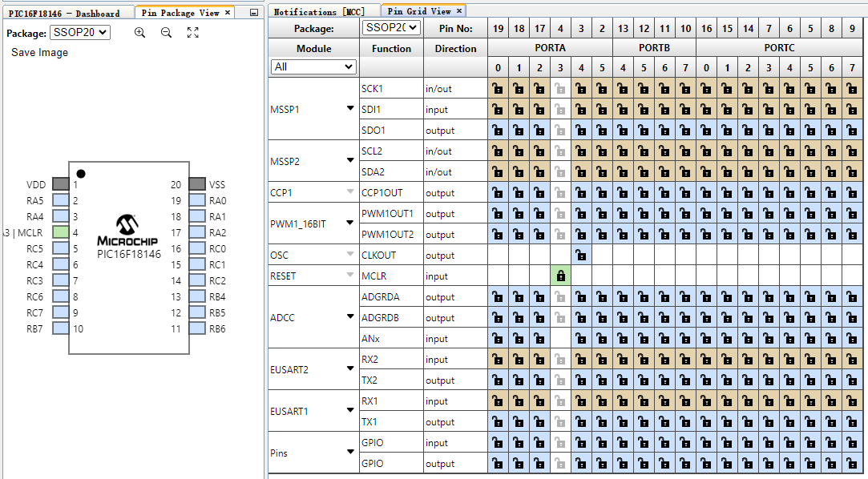868x479 pixels.
Task: Unlock the green MCLR lock on RA3
Action: coord(561,276)
